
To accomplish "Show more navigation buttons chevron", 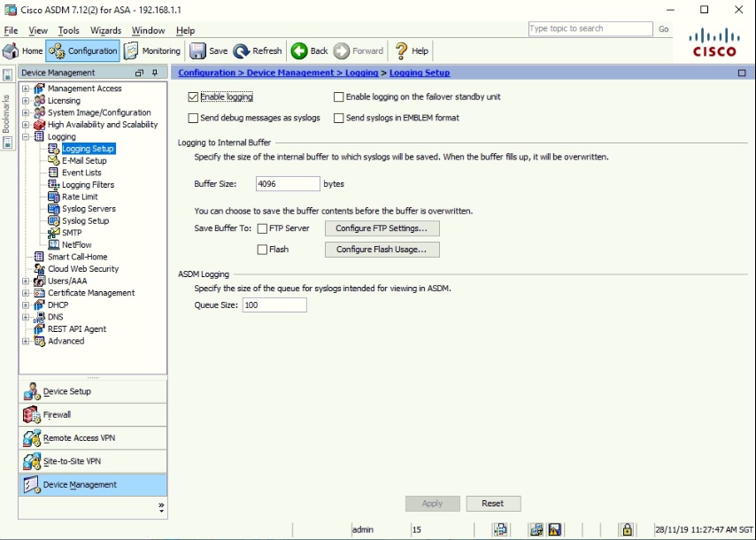I will coord(161,507).
